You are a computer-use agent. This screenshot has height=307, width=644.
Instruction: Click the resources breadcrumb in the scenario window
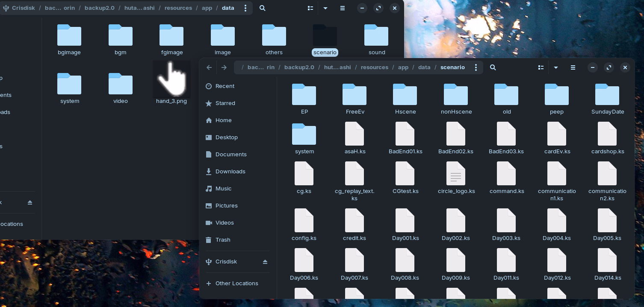[x=374, y=67]
